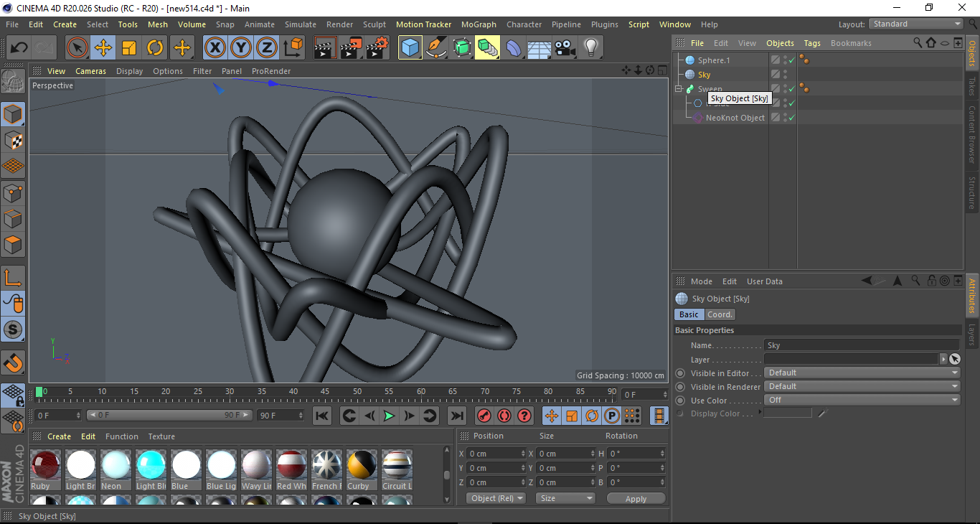This screenshot has width=980, height=524.
Task: Add a Camera object
Action: coord(565,48)
